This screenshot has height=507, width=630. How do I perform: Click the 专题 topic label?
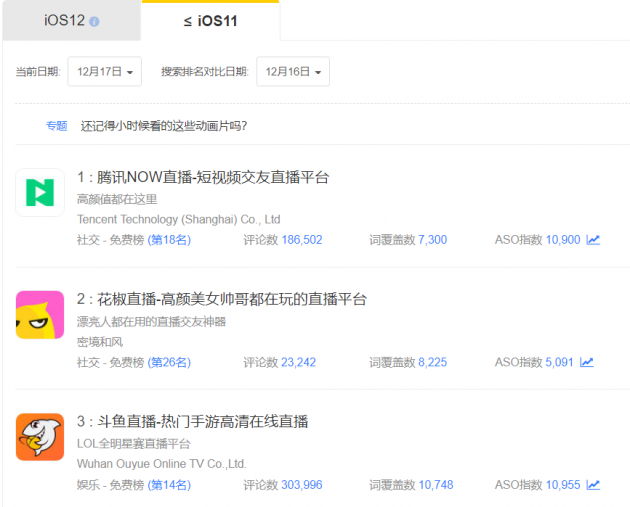coord(56,126)
